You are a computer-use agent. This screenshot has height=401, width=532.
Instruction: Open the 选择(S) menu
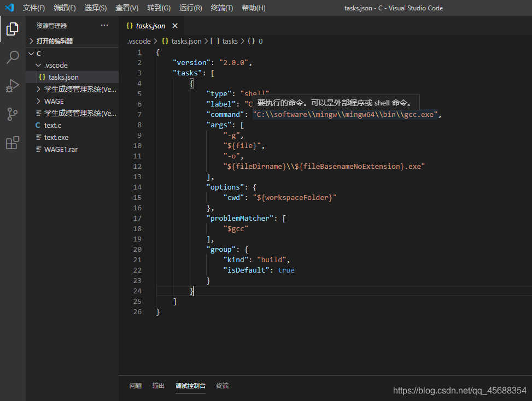(95, 8)
